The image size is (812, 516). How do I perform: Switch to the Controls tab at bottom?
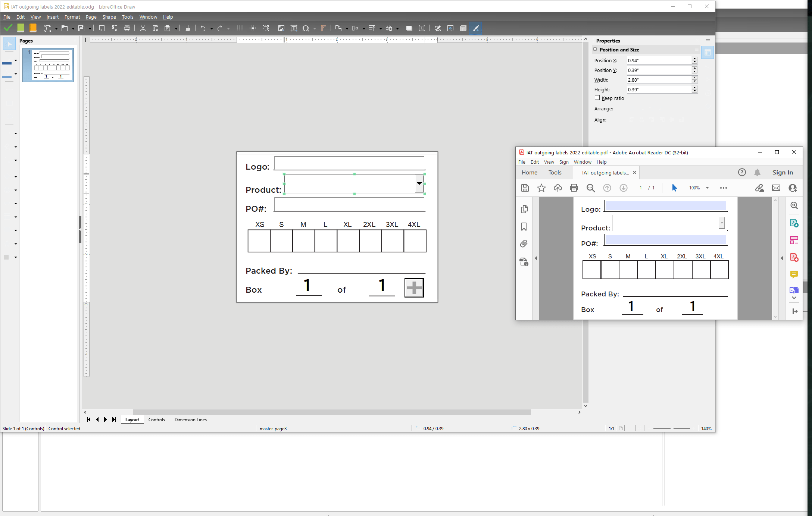coord(157,419)
